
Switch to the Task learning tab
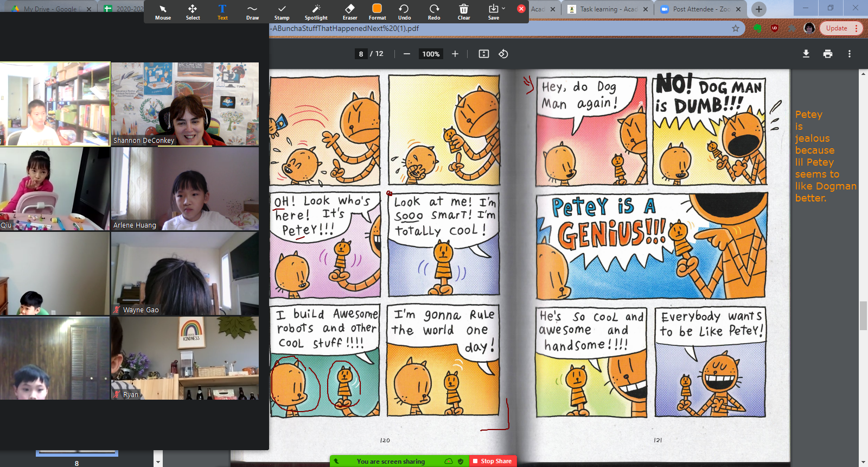[x=607, y=9]
